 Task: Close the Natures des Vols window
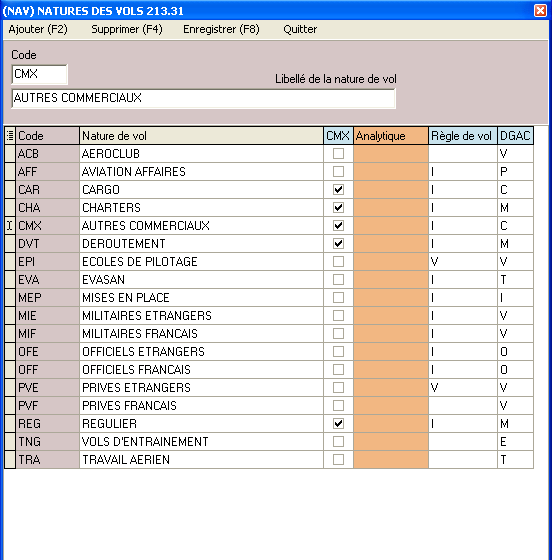(x=540, y=11)
